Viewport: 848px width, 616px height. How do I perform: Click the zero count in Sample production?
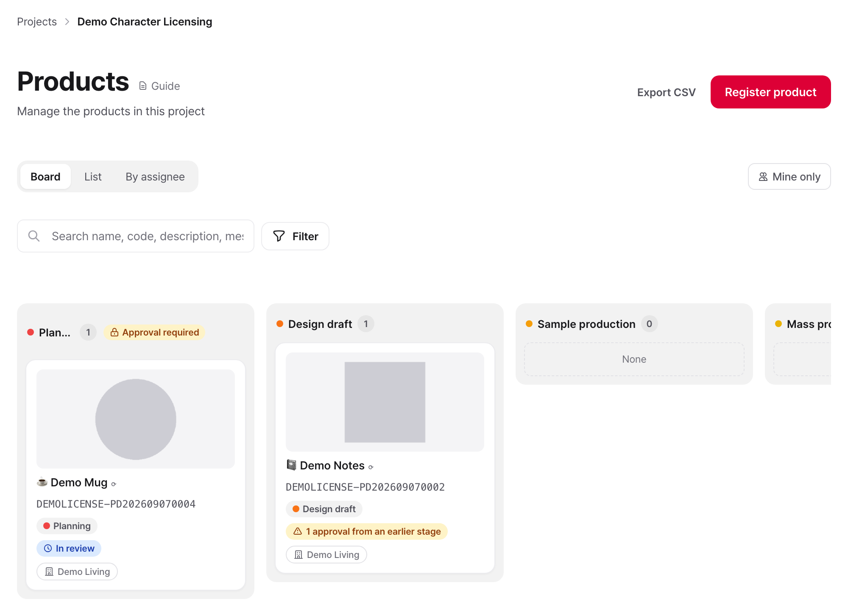coord(649,324)
